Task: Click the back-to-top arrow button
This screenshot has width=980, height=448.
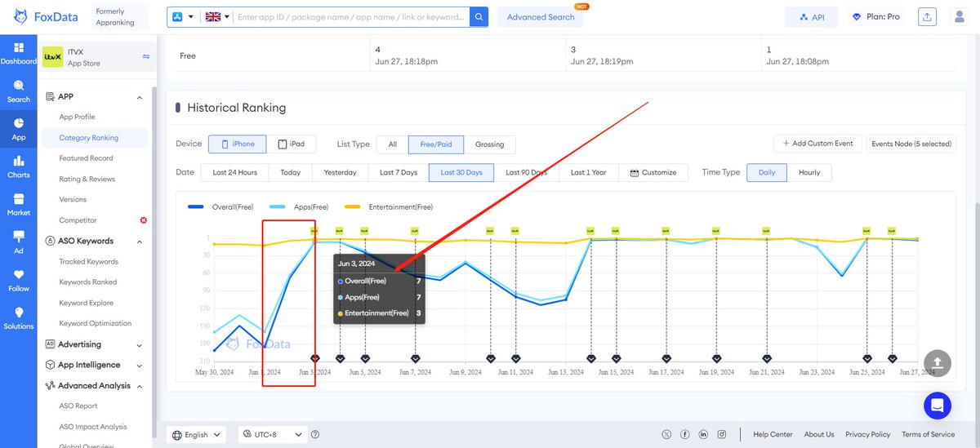Action: point(938,363)
